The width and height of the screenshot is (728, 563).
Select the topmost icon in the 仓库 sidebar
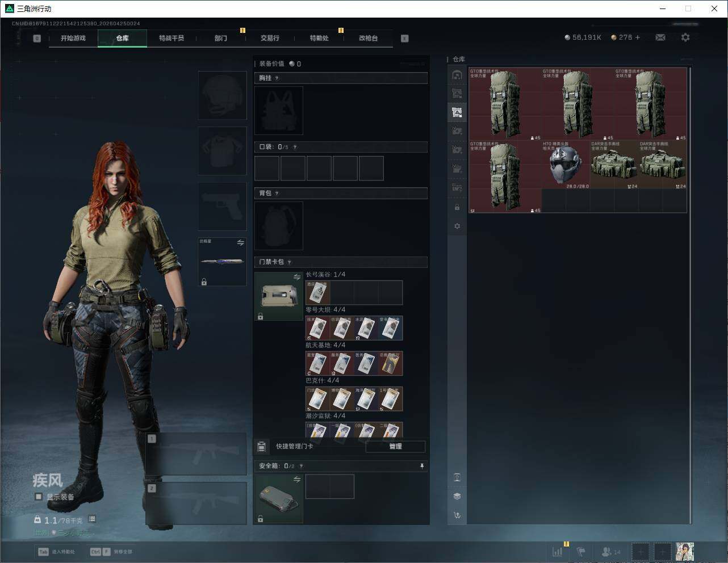point(457,75)
